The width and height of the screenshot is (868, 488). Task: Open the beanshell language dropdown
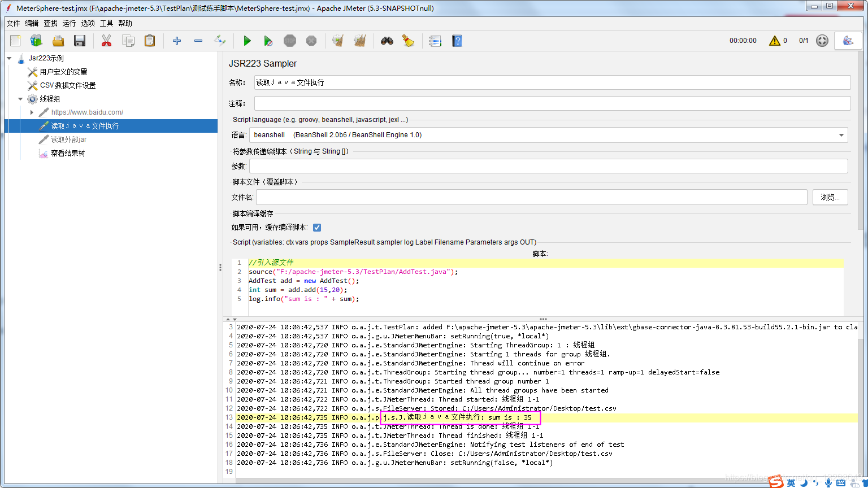click(x=841, y=135)
